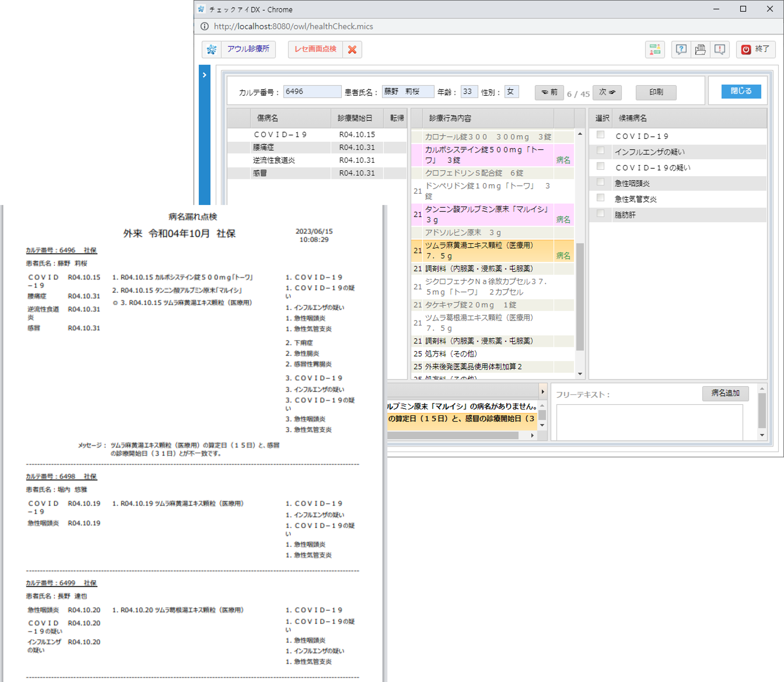Check the 急性気管支炎 checkbox

600,198
